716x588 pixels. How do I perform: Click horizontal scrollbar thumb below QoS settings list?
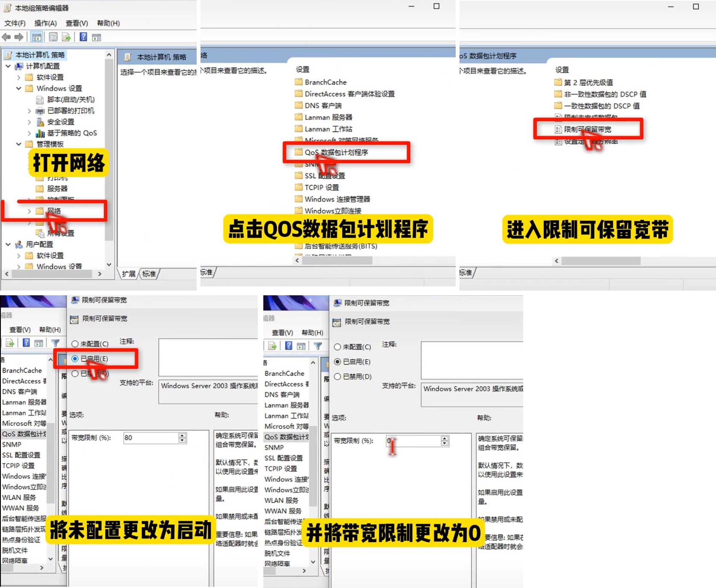pyautogui.click(x=601, y=261)
